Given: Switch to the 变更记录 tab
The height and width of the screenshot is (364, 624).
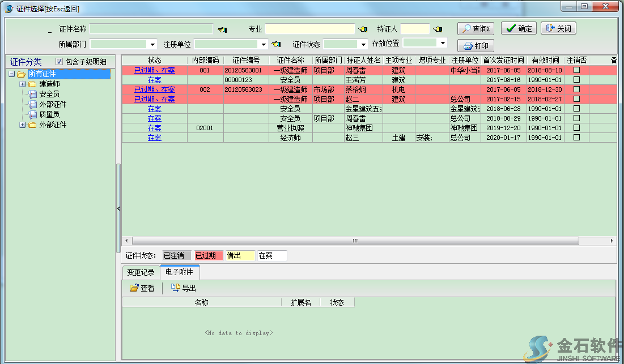Looking at the screenshot, I should click(x=141, y=272).
